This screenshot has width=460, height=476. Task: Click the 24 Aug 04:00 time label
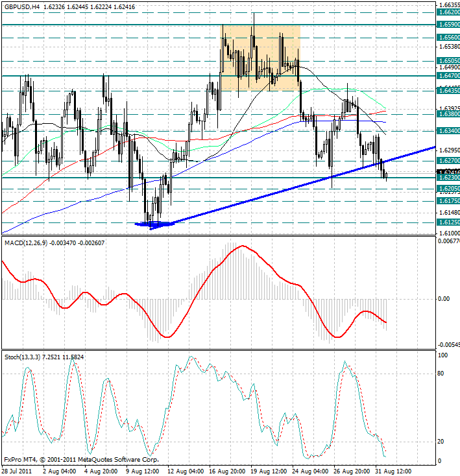[310, 471]
